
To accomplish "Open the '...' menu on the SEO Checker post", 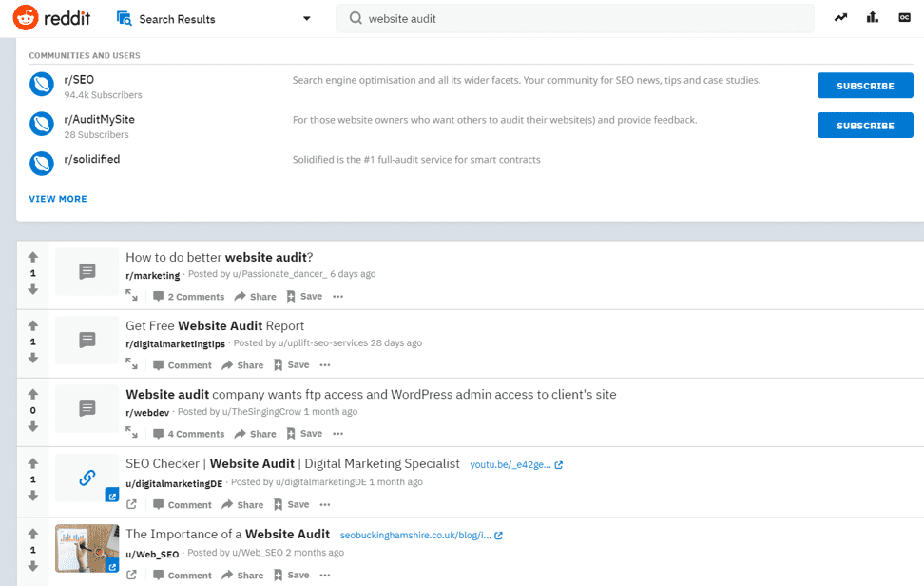I will [x=324, y=504].
